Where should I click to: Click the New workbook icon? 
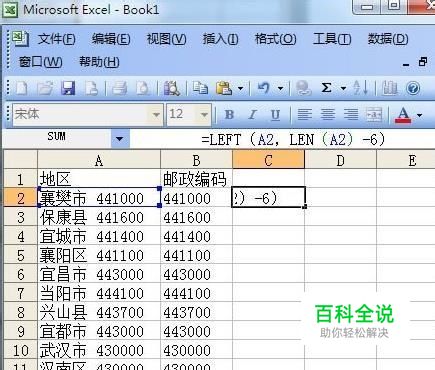pos(22,88)
